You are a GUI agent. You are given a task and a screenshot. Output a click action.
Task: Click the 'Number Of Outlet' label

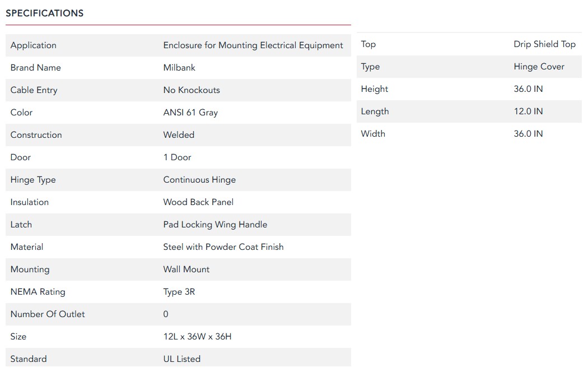point(48,314)
